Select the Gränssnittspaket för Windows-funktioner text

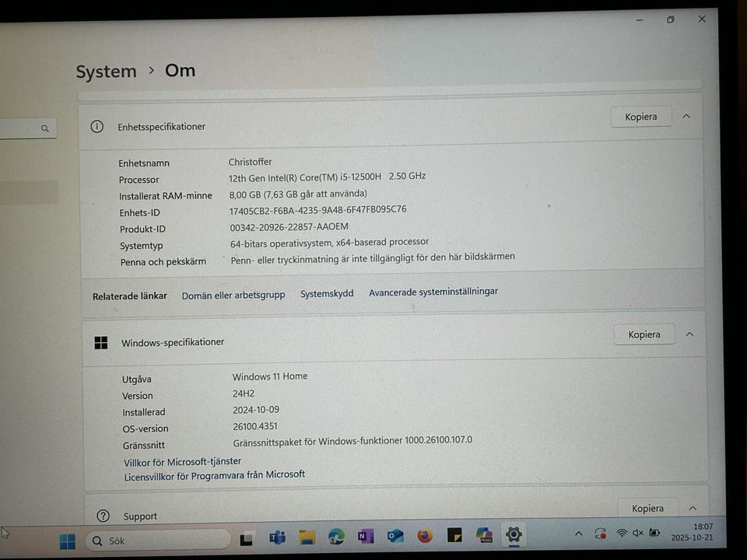point(352,441)
